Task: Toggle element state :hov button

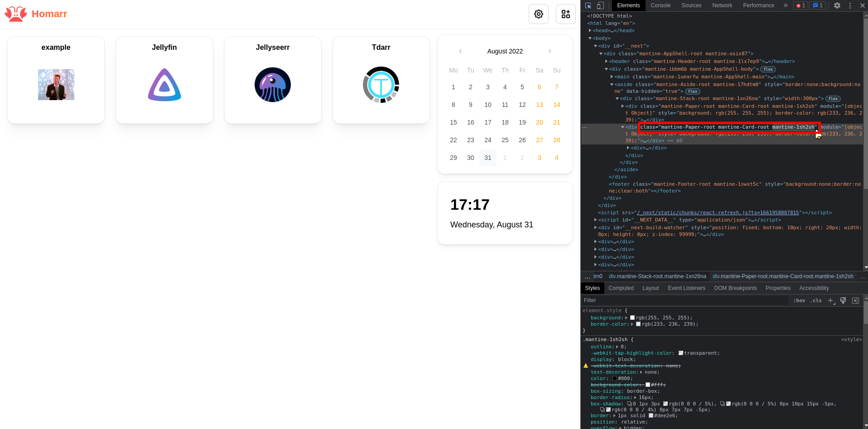Action: click(x=799, y=300)
